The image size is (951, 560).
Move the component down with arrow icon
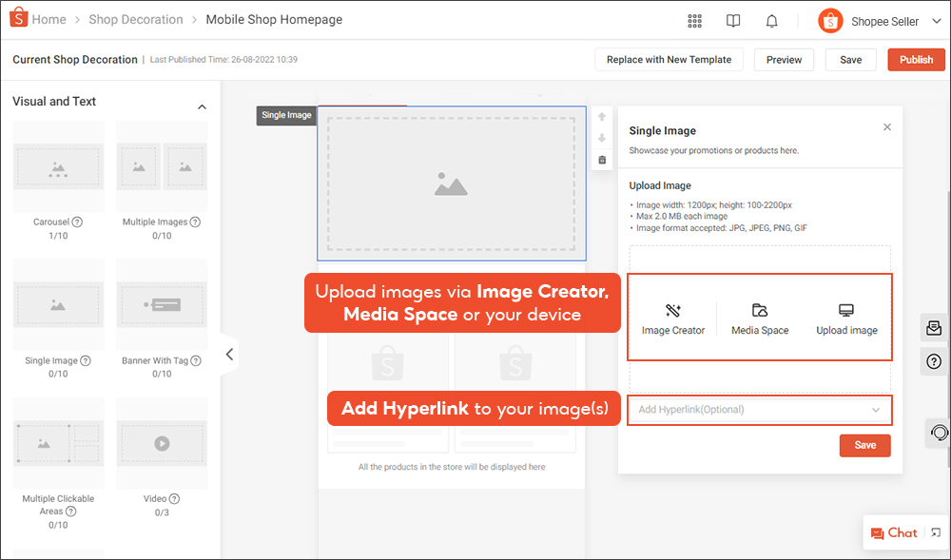coord(602,138)
